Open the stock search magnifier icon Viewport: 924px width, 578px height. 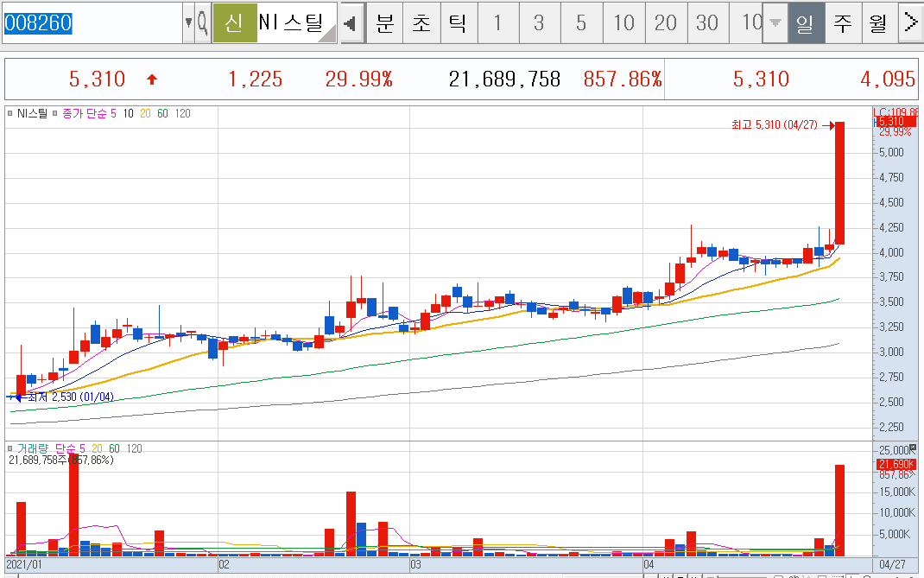[x=203, y=23]
